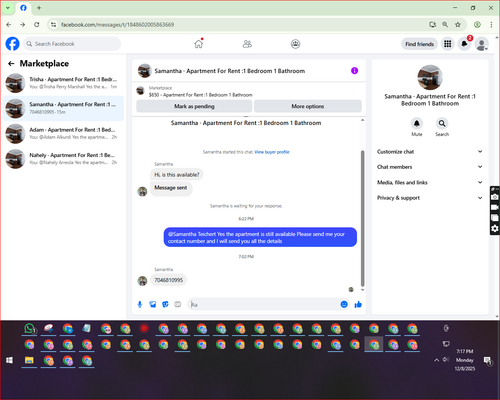Open View buyer profile link
This screenshot has width=500, height=400.
(272, 152)
